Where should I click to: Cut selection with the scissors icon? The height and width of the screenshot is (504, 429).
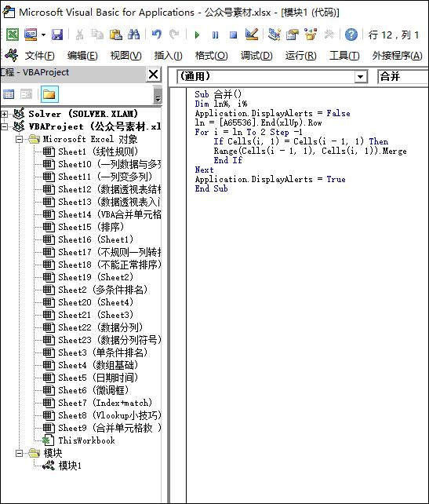(x=80, y=34)
